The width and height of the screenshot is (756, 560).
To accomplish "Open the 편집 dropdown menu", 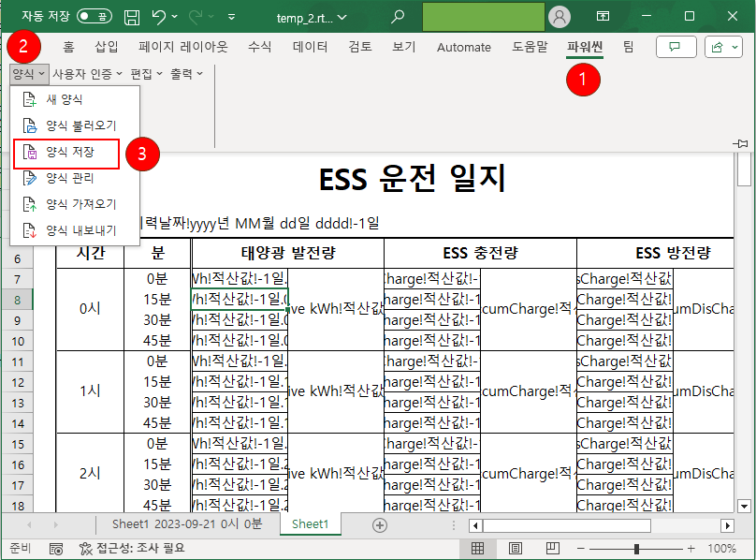I will (x=146, y=73).
